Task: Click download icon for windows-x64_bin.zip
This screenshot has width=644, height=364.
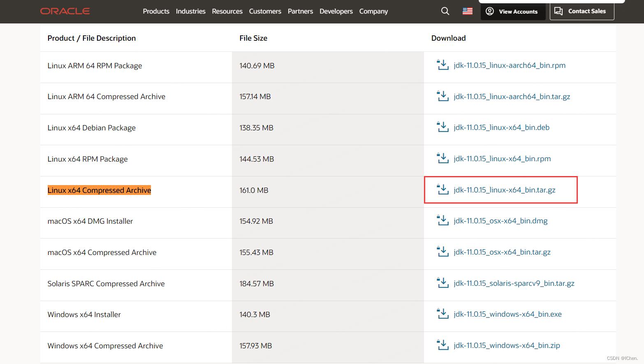Action: (443, 345)
